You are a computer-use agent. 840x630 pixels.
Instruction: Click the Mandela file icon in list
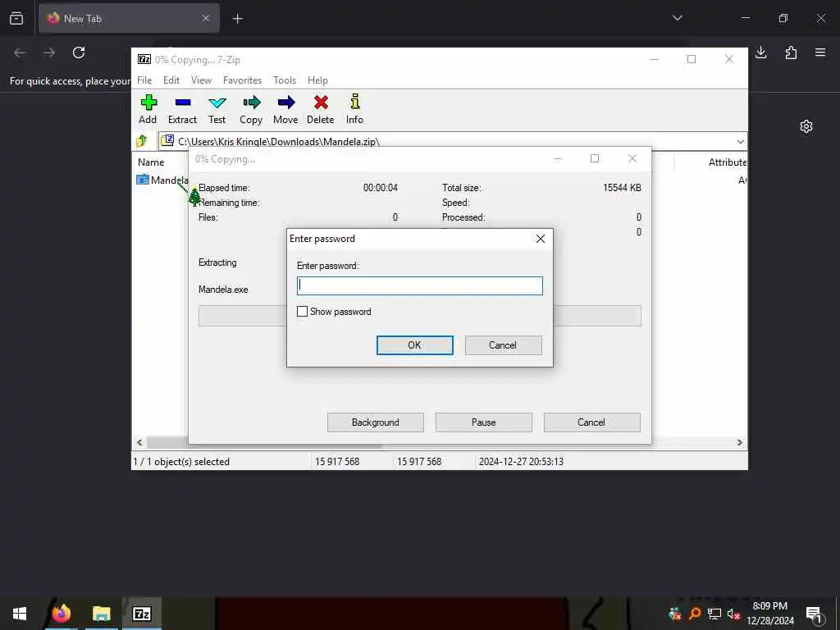[143, 180]
